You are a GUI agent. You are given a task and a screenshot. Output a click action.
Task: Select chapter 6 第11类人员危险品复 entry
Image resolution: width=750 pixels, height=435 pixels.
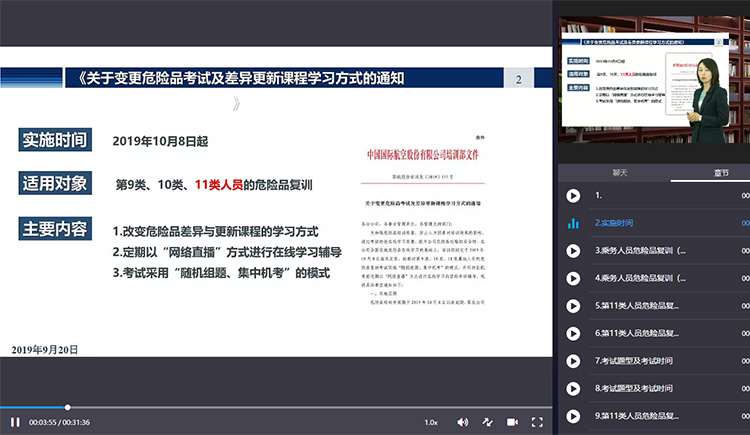(639, 332)
